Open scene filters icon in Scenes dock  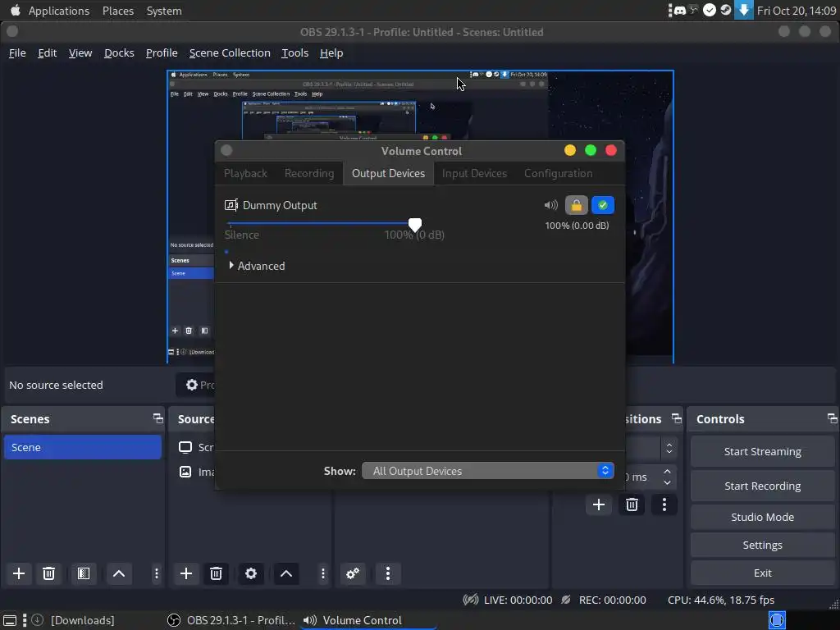click(84, 573)
